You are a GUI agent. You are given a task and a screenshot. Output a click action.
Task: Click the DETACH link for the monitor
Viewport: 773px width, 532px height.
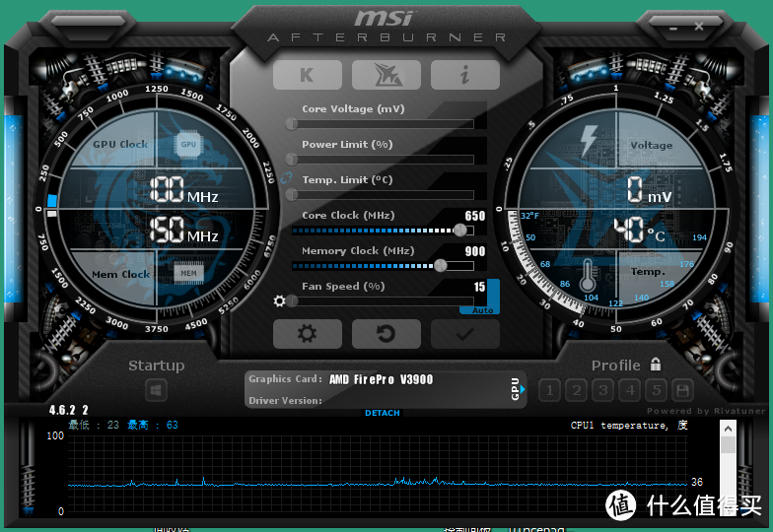[383, 413]
